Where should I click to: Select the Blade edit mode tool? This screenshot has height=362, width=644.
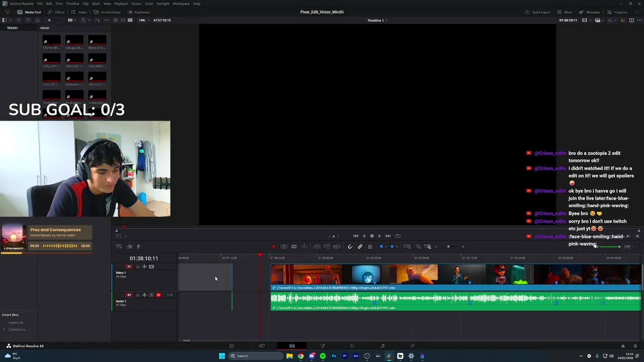click(294, 246)
